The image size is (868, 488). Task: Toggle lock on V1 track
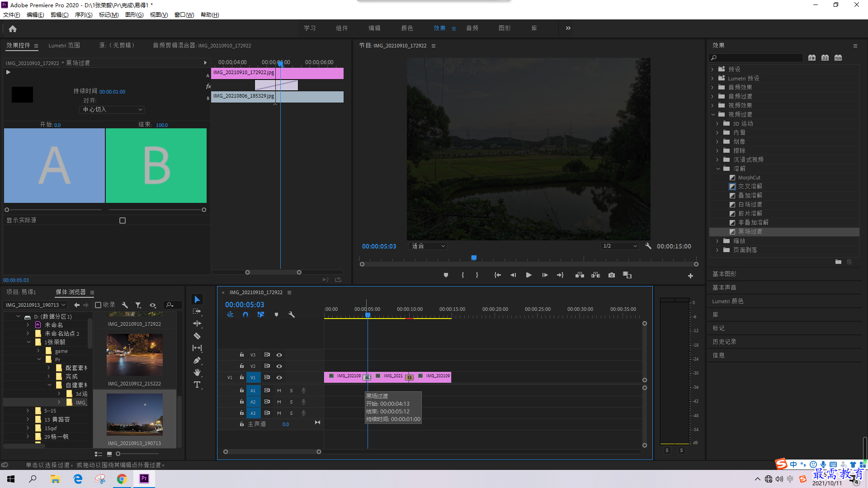[x=242, y=377]
